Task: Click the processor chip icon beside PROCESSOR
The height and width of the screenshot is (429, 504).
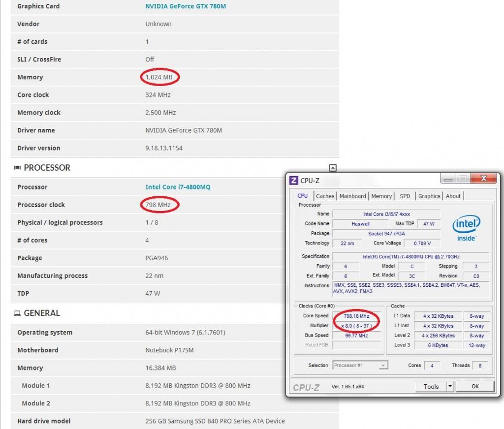Action: [17, 168]
